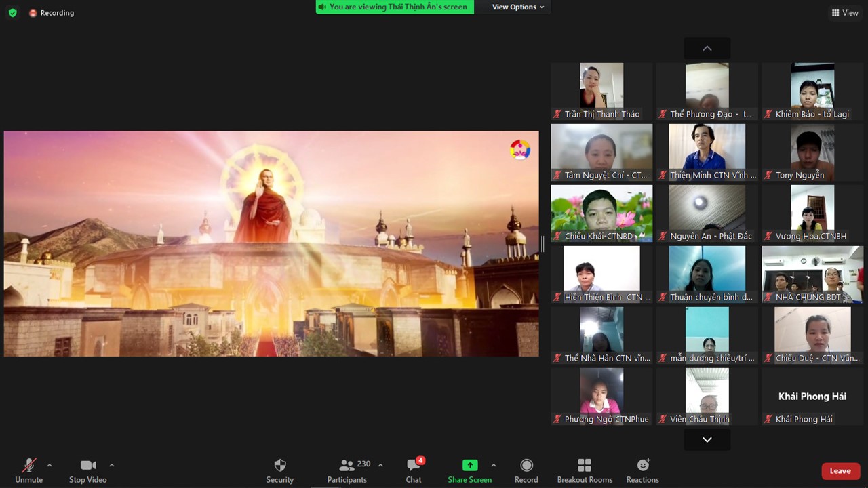Viewport: 868px width, 488px height.
Task: Select Tony Nguyễn's video tile
Action: click(812, 152)
